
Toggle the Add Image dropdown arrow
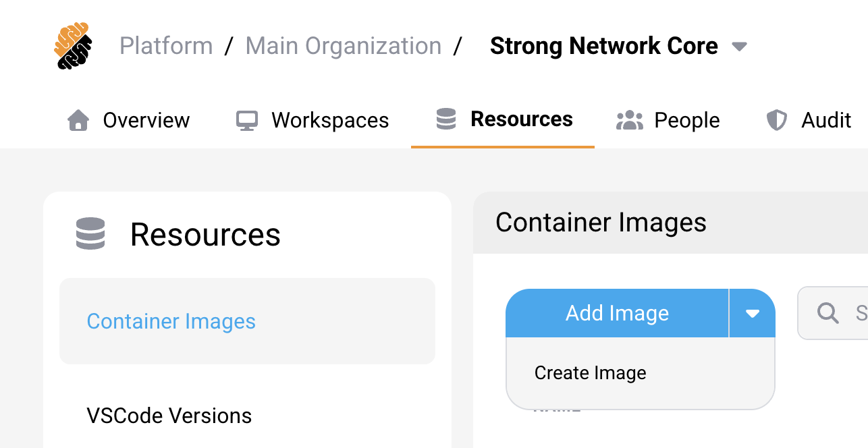(x=753, y=313)
